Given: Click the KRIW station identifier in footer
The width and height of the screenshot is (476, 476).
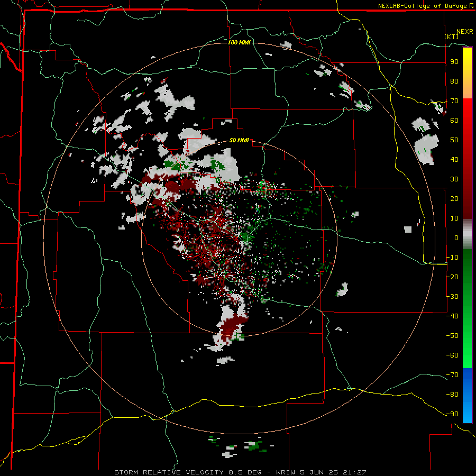Looking at the screenshot, I should click(x=286, y=472).
